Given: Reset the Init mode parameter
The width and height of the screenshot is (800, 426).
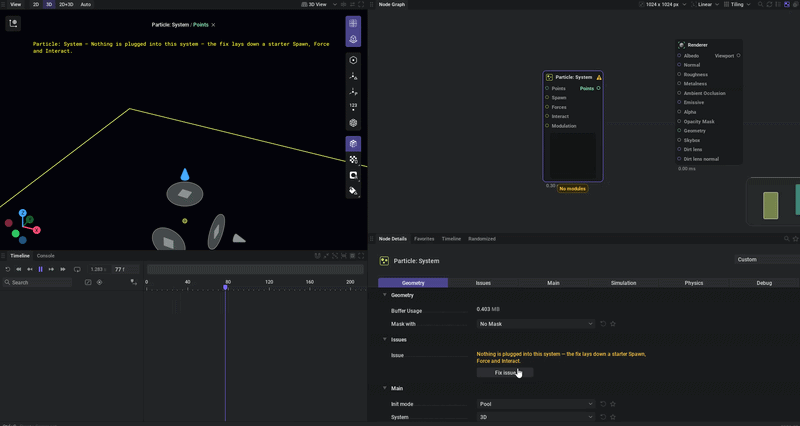Looking at the screenshot, I should [x=603, y=404].
